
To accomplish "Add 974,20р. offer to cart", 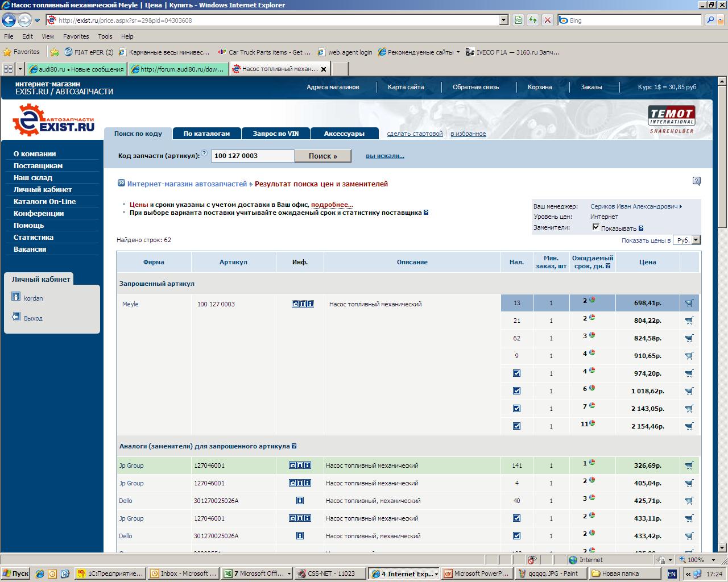I will click(x=689, y=373).
